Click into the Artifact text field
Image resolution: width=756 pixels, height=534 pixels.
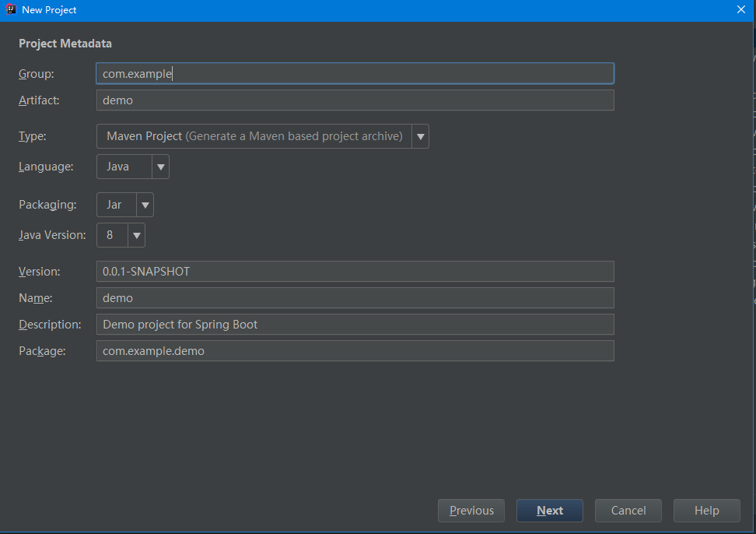tap(355, 100)
